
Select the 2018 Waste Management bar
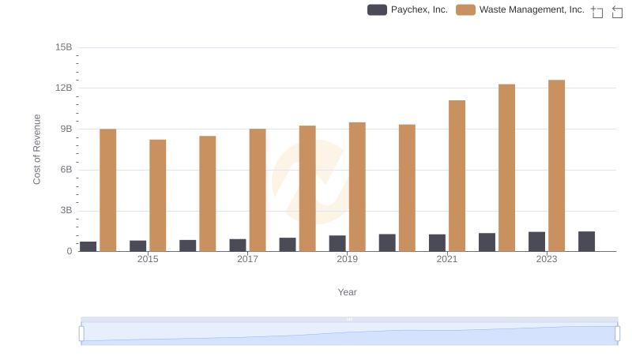tap(307, 189)
